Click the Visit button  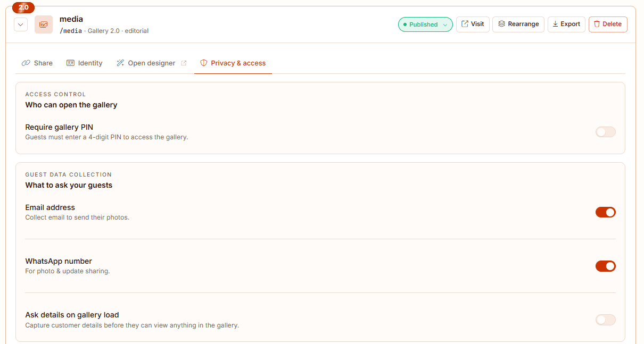coord(473,24)
